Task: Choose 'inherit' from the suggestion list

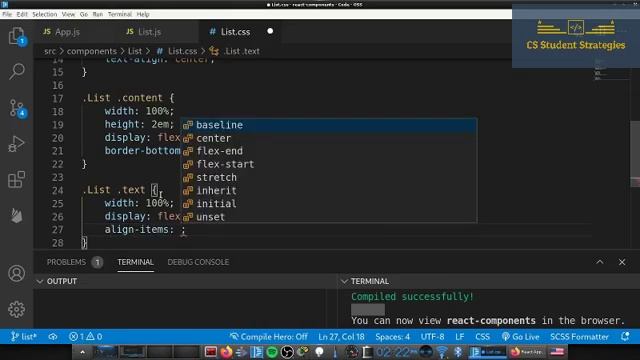Action: coord(329,191)
